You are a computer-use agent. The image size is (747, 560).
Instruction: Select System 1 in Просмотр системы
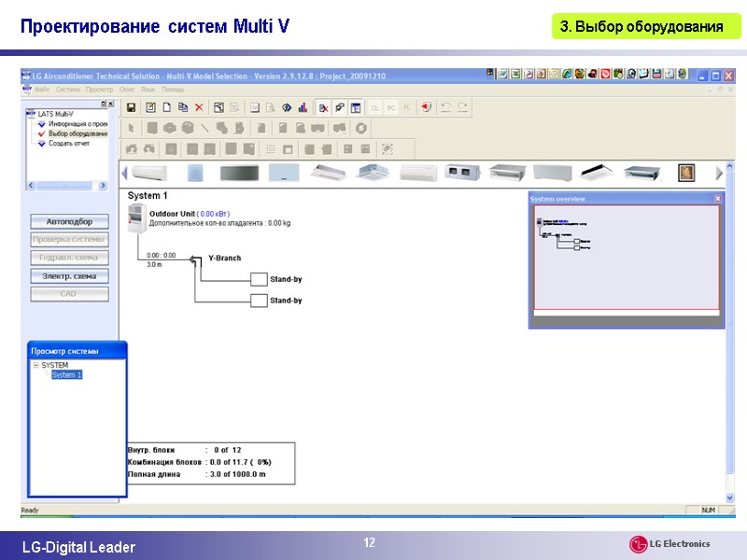pyautogui.click(x=66, y=375)
